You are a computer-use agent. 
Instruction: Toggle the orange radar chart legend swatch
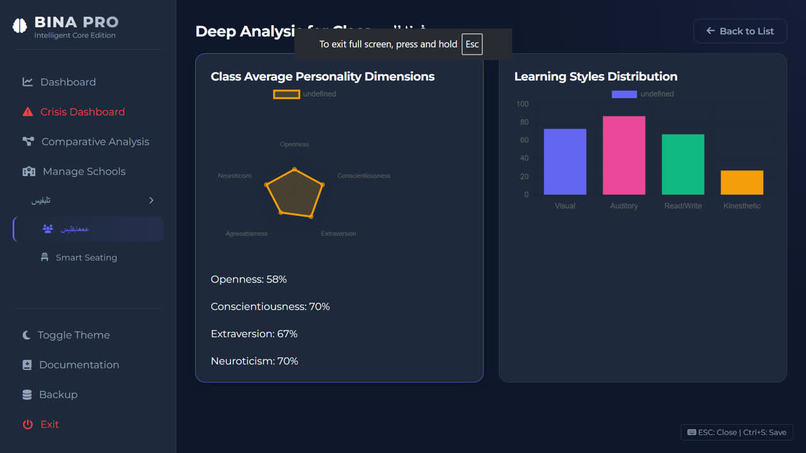pos(286,94)
